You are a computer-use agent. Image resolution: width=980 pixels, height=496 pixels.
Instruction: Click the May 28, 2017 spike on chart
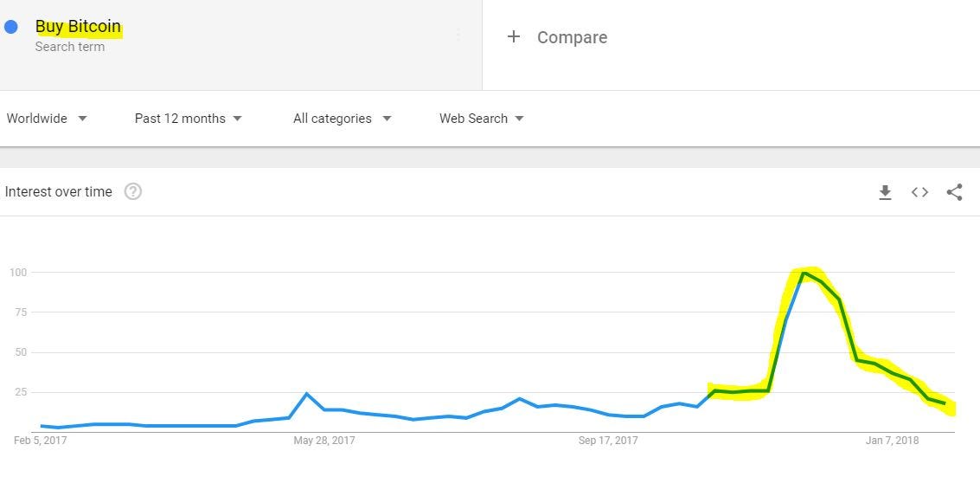point(306,393)
